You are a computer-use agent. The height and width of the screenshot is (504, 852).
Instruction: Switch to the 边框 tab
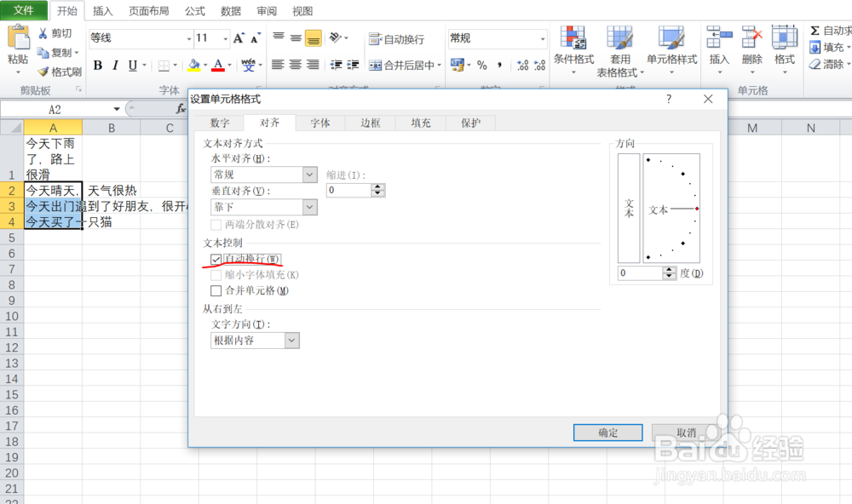[x=371, y=123]
